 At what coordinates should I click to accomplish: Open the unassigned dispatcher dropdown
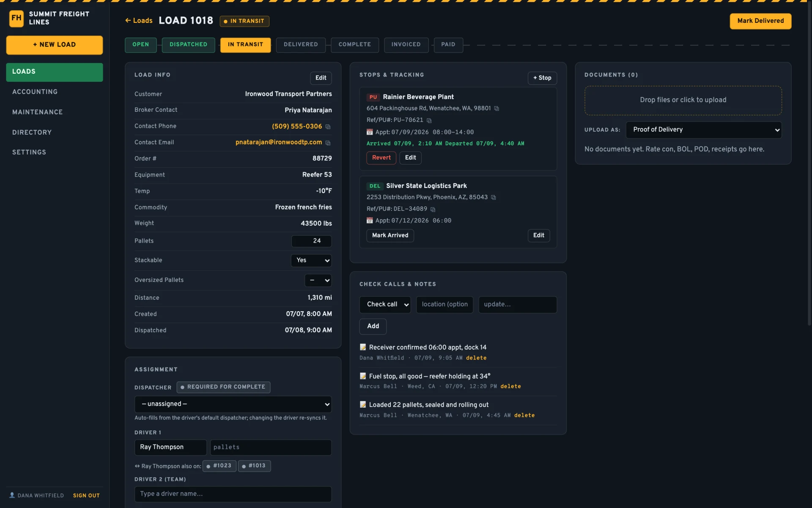pyautogui.click(x=233, y=404)
